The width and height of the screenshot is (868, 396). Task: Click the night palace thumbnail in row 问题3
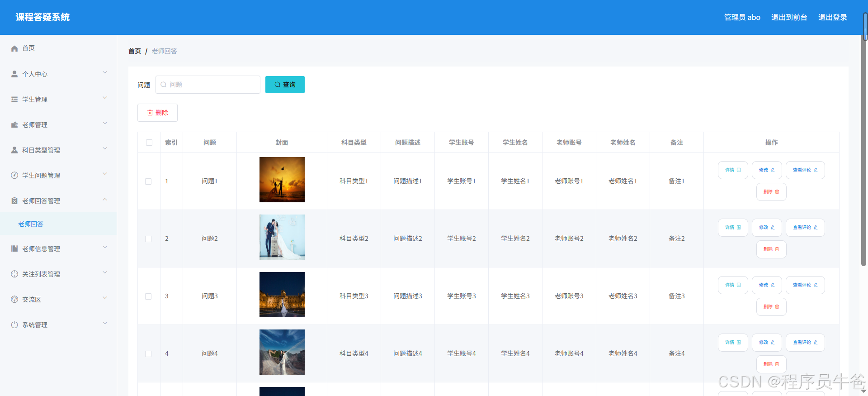click(x=282, y=295)
